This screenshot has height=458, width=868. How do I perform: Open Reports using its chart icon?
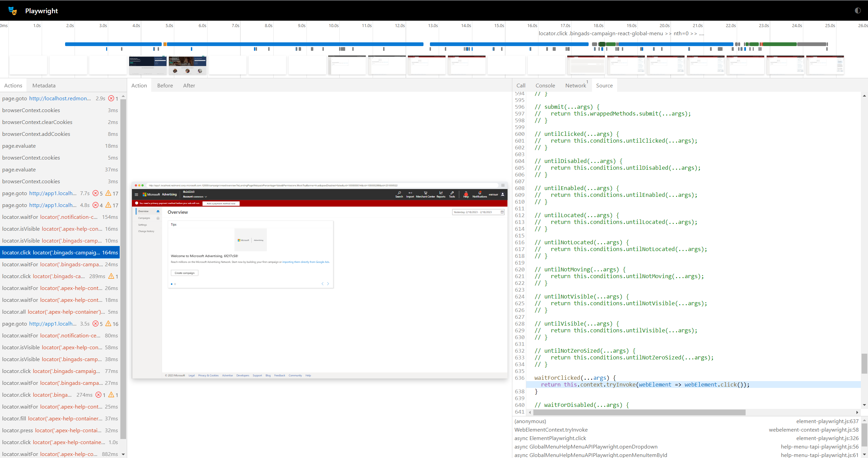441,193
